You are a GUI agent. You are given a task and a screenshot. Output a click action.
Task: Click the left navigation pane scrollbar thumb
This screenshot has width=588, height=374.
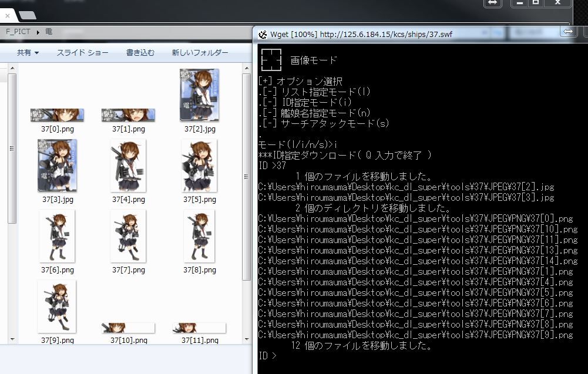click(x=12, y=149)
